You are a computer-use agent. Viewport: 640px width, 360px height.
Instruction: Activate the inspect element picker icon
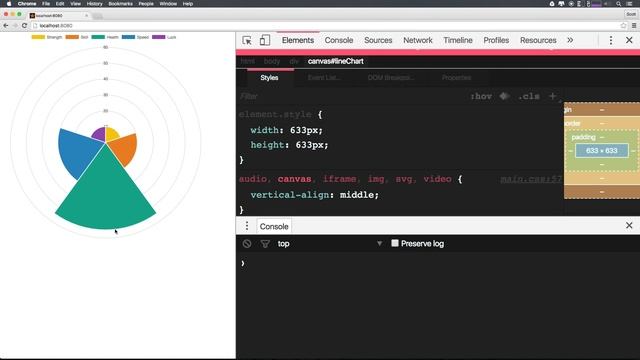pyautogui.click(x=247, y=40)
